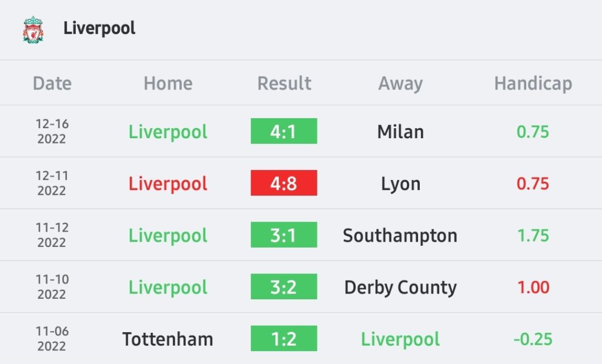The height and width of the screenshot is (364, 602).
Task: Click the Tottenham home team name
Action: pos(168,339)
